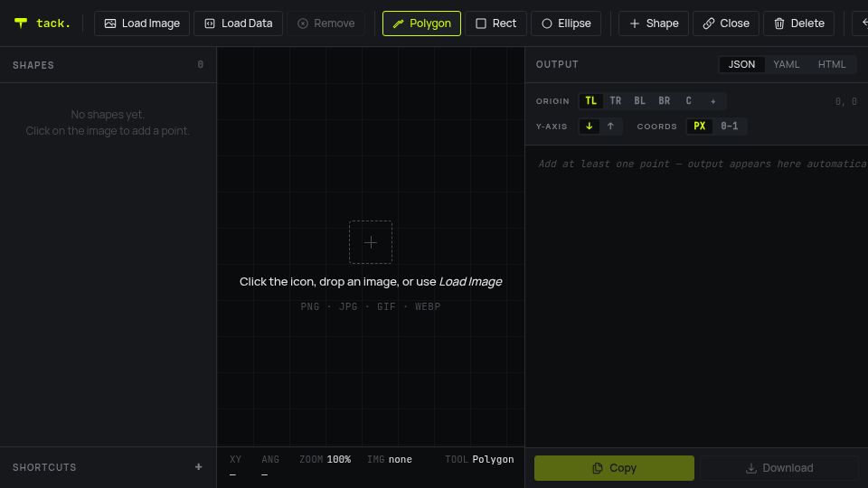Set Y-axis direction to down arrow
The height and width of the screenshot is (488, 868).
coord(589,127)
